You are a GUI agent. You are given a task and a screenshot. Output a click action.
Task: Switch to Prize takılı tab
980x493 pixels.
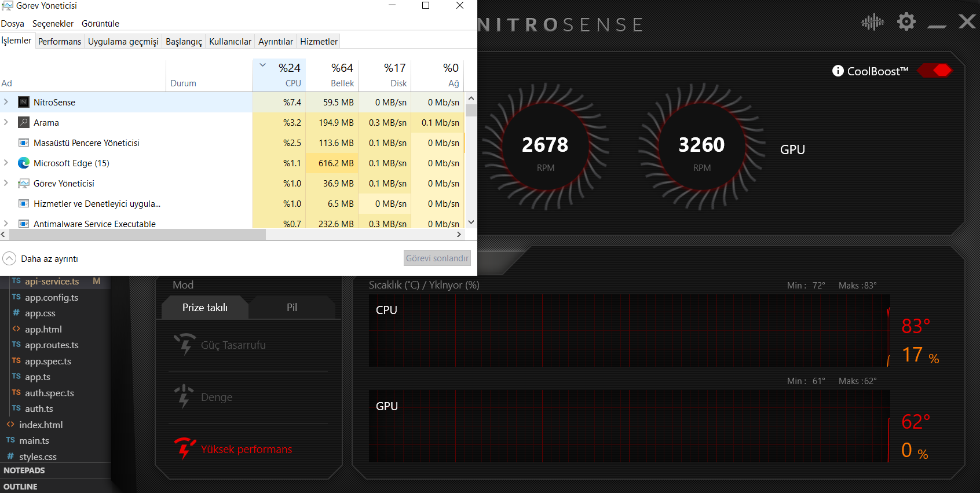(205, 308)
